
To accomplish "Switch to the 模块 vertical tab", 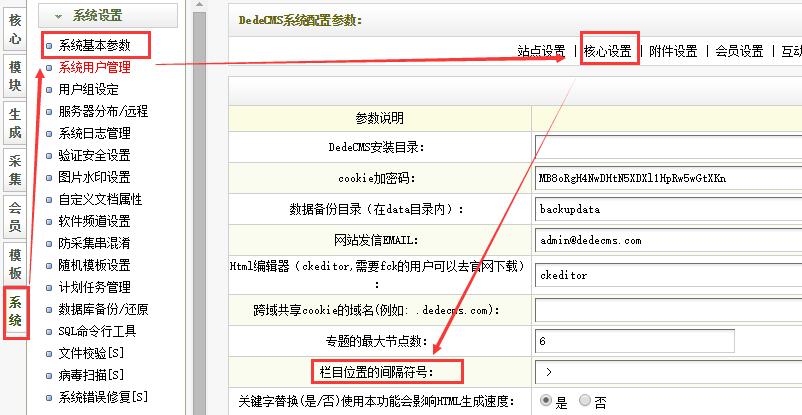I will [x=15, y=76].
